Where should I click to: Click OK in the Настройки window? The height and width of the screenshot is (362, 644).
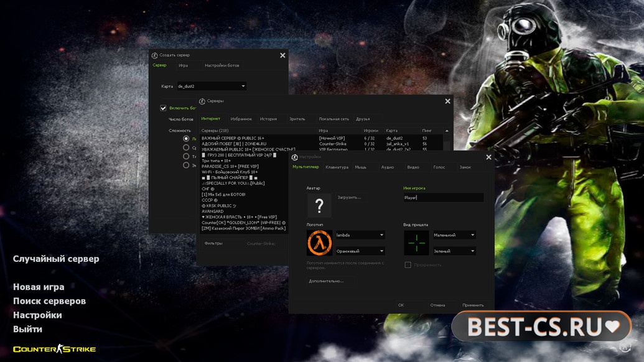[401, 305]
